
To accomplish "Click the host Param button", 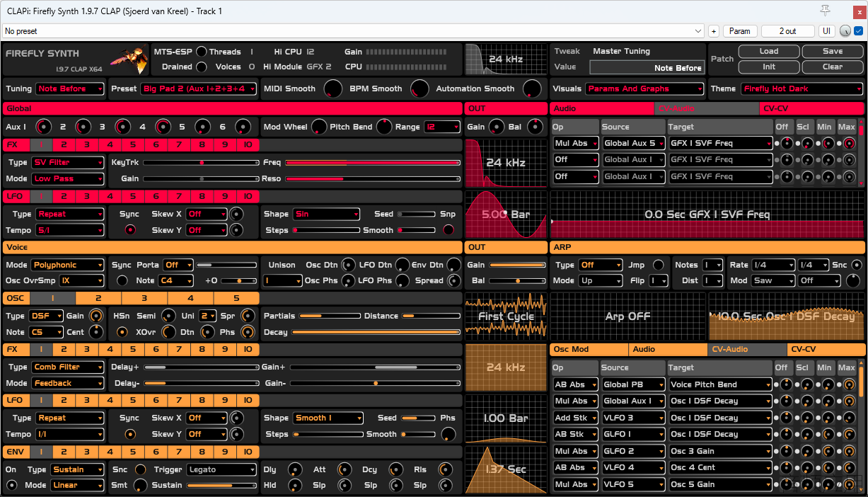I will (740, 31).
